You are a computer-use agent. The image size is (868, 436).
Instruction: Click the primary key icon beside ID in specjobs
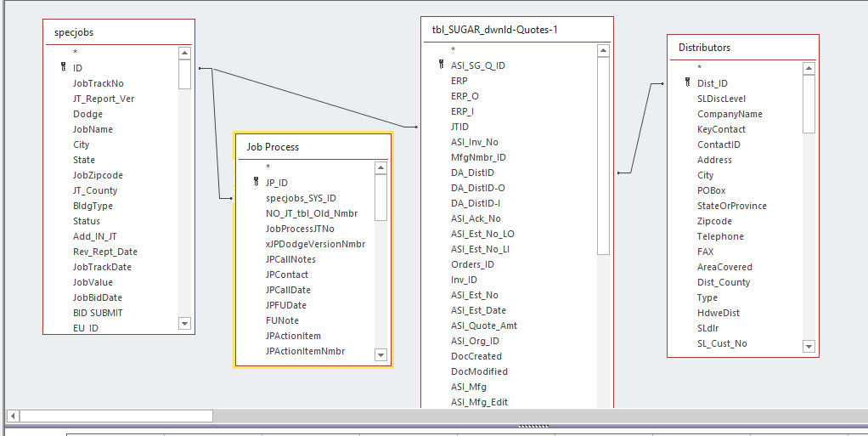point(63,68)
